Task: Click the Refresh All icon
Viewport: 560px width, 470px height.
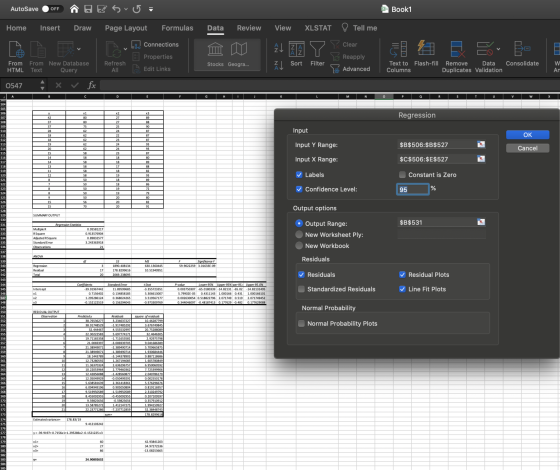Action: click(115, 57)
